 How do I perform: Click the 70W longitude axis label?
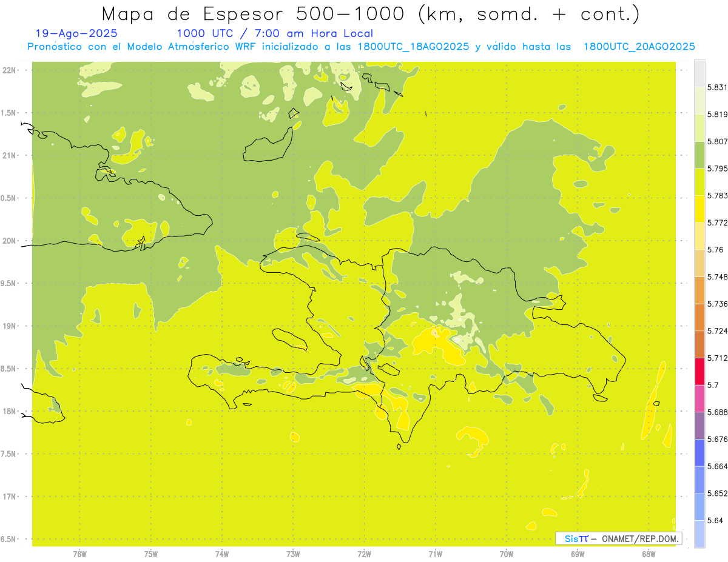(507, 554)
